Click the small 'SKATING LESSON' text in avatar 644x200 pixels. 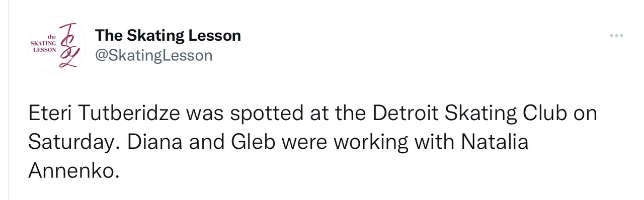pyautogui.click(x=43, y=47)
